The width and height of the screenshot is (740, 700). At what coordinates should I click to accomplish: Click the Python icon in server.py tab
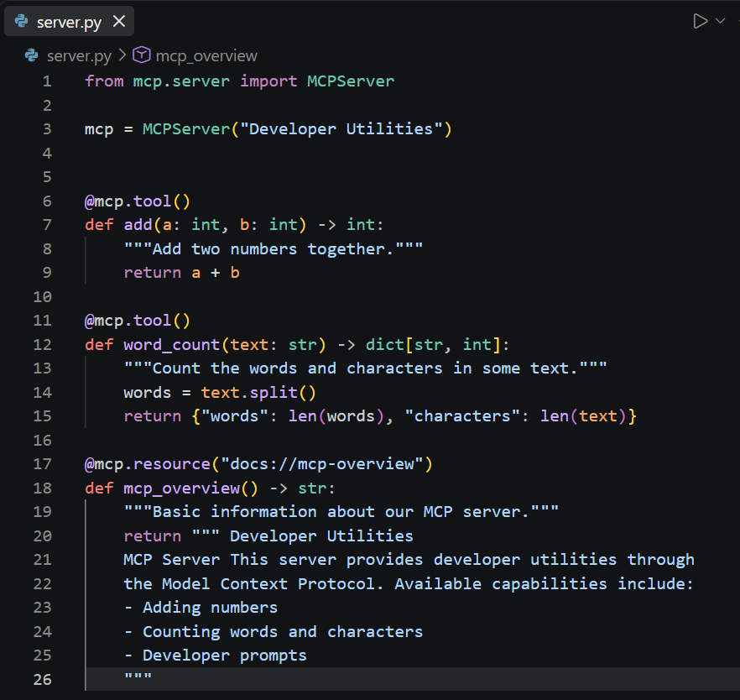[x=22, y=21]
